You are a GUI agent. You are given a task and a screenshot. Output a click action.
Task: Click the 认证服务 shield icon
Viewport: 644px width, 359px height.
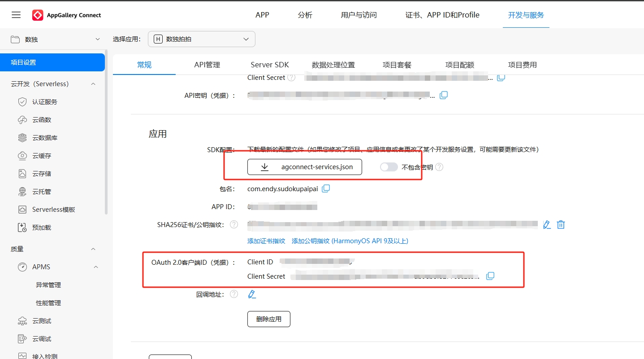click(x=22, y=102)
